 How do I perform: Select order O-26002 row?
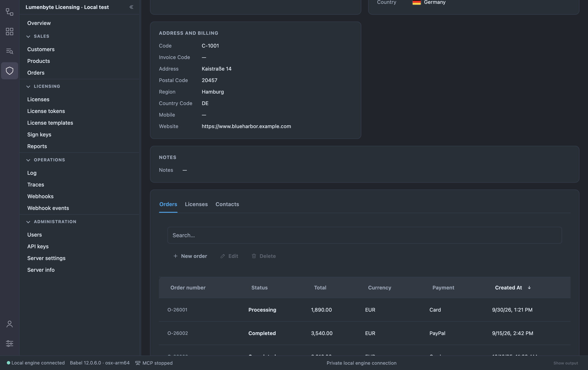[x=365, y=333]
